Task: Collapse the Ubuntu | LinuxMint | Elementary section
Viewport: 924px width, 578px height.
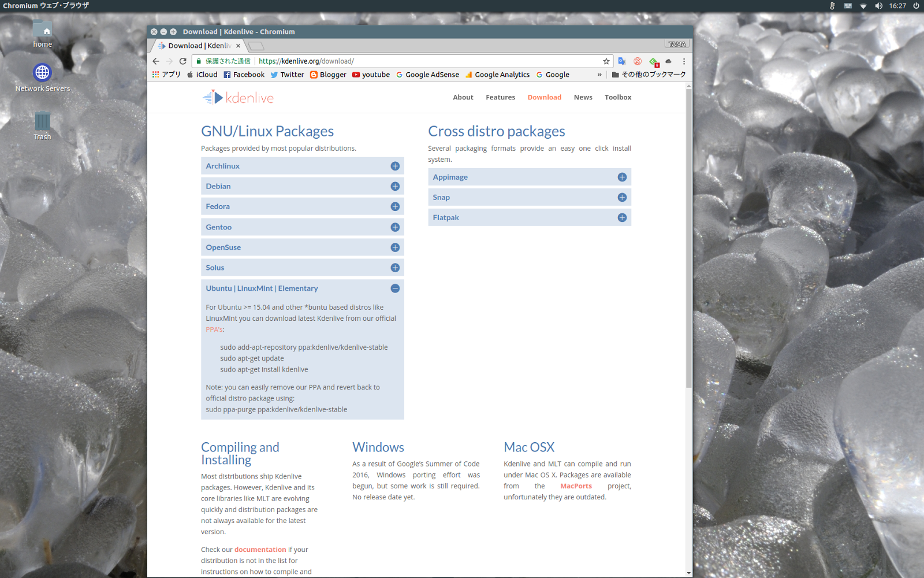Action: tap(303, 288)
